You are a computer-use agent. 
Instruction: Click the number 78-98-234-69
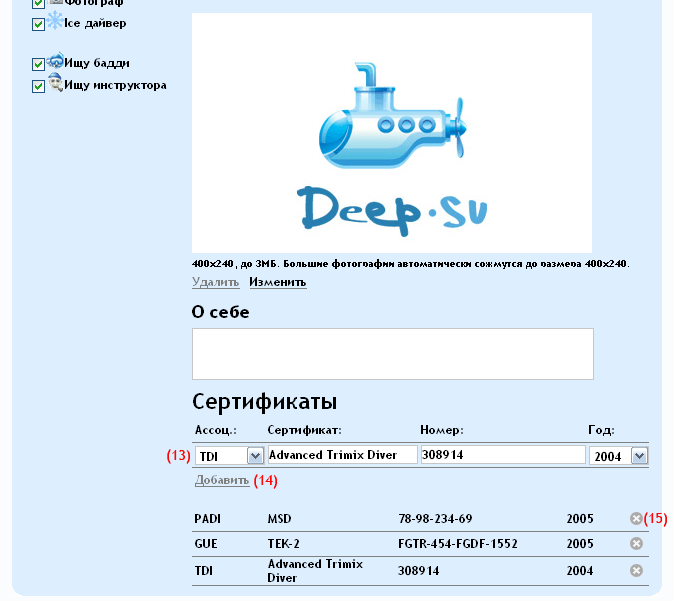click(x=435, y=519)
